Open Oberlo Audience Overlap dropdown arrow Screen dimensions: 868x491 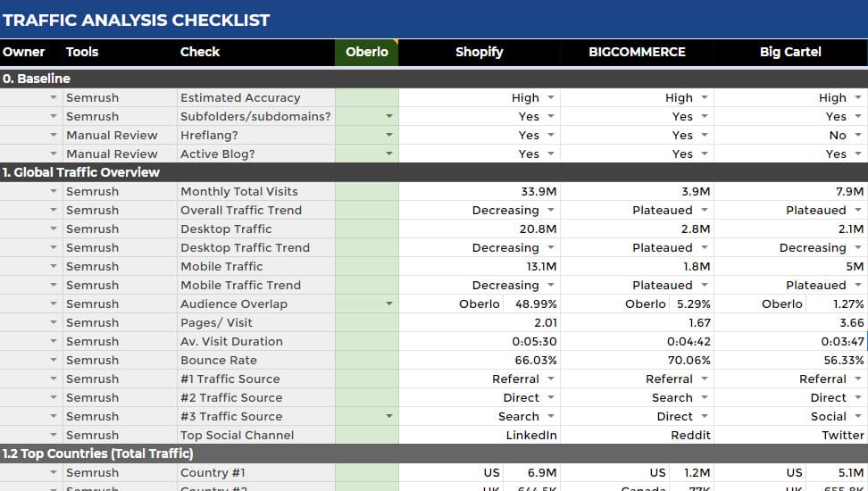click(x=388, y=304)
